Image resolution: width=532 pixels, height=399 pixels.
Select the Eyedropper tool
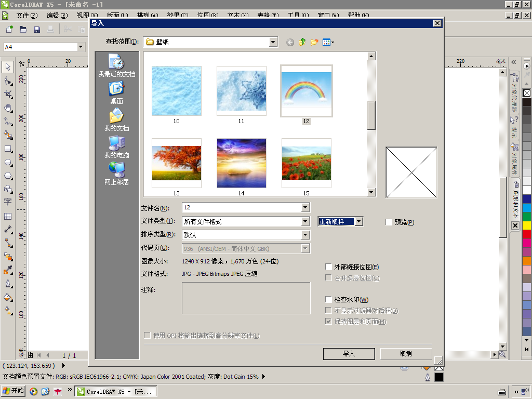[x=8, y=270]
